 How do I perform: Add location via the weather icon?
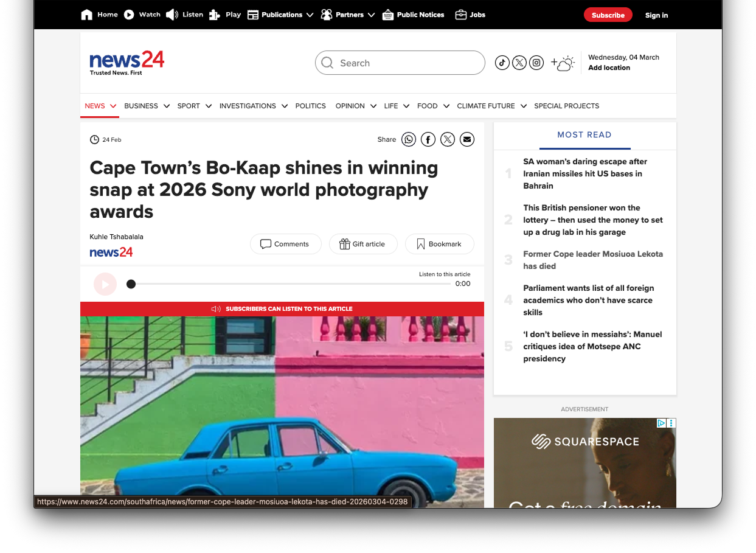pyautogui.click(x=563, y=62)
